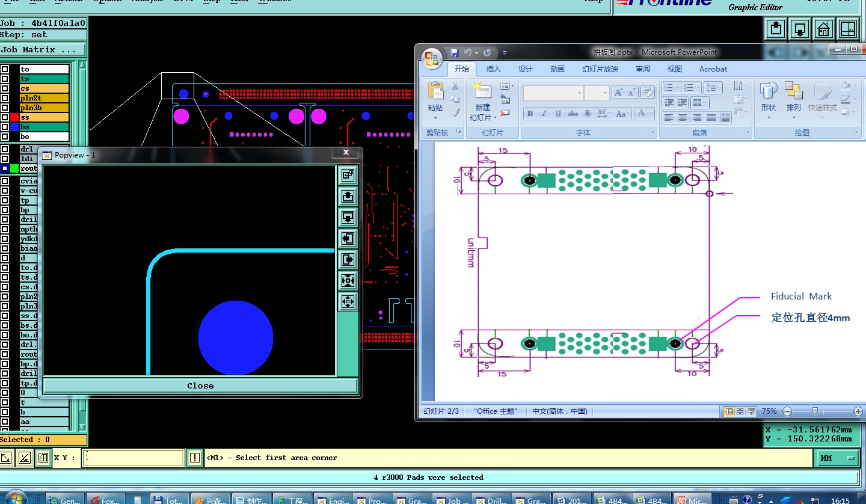Click Graphic Editor rightmost top toolbar icon

[x=847, y=28]
